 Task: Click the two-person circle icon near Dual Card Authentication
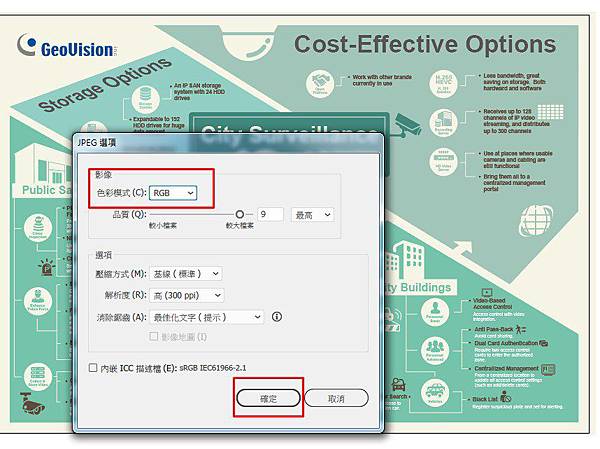[435, 350]
